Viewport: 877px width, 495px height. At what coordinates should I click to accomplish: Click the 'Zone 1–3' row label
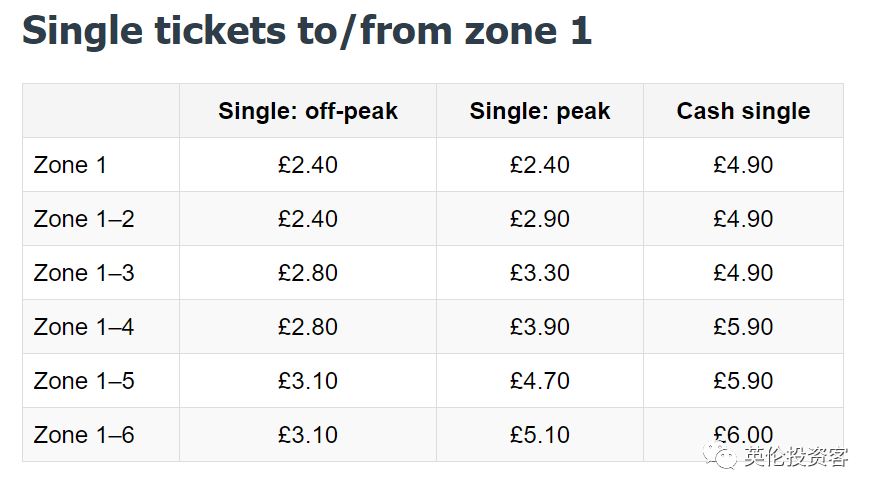click(84, 273)
